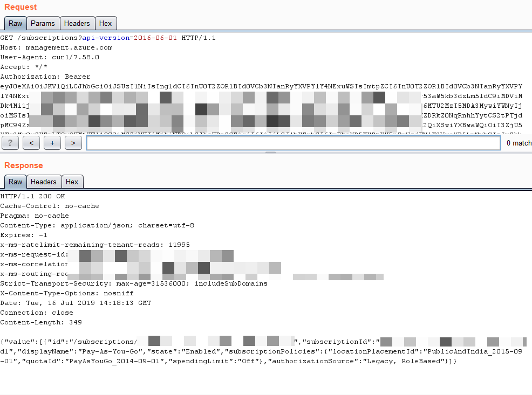The height and width of the screenshot is (395, 532).
Task: Select the Response Raw tab
Action: point(16,182)
